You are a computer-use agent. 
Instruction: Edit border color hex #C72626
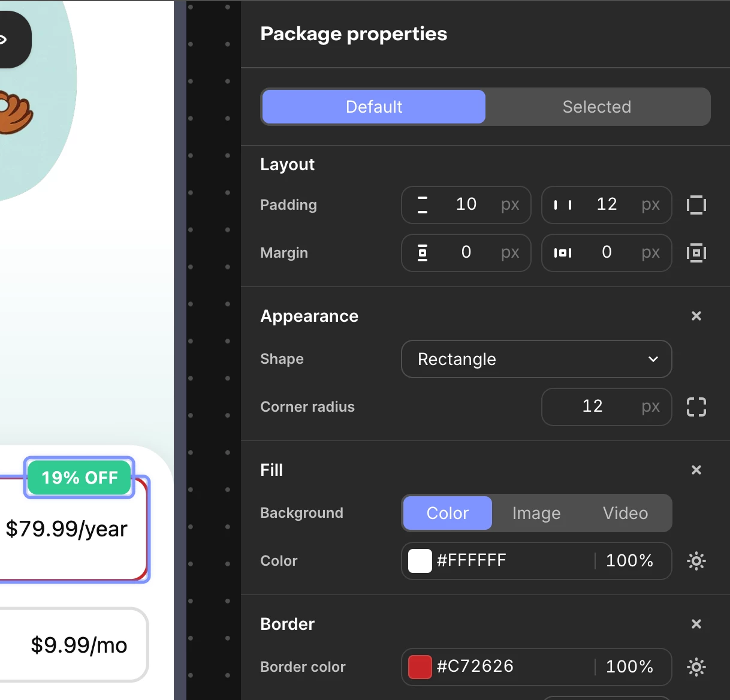click(475, 666)
